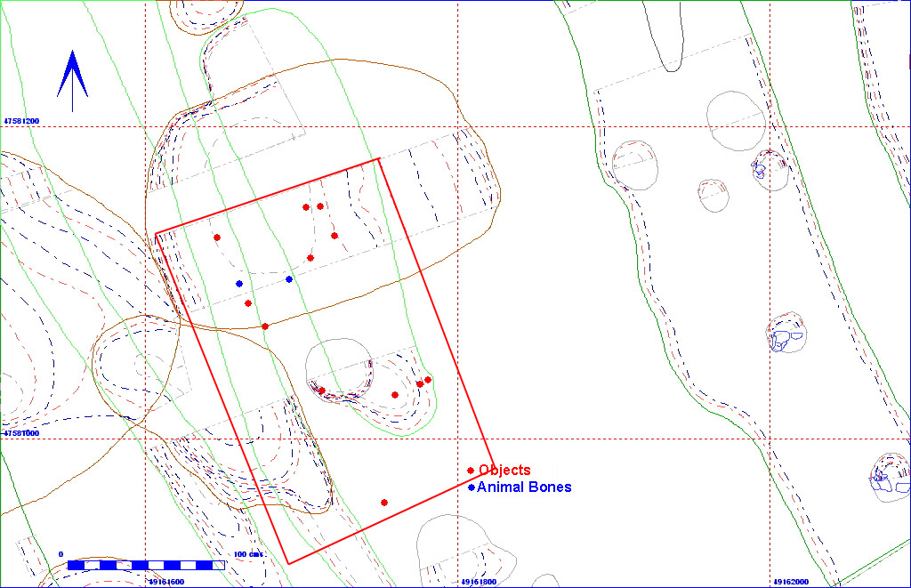Viewport: 911px width, 588px height.
Task: Click the 49161800 coordinate label
Action: 479,582
